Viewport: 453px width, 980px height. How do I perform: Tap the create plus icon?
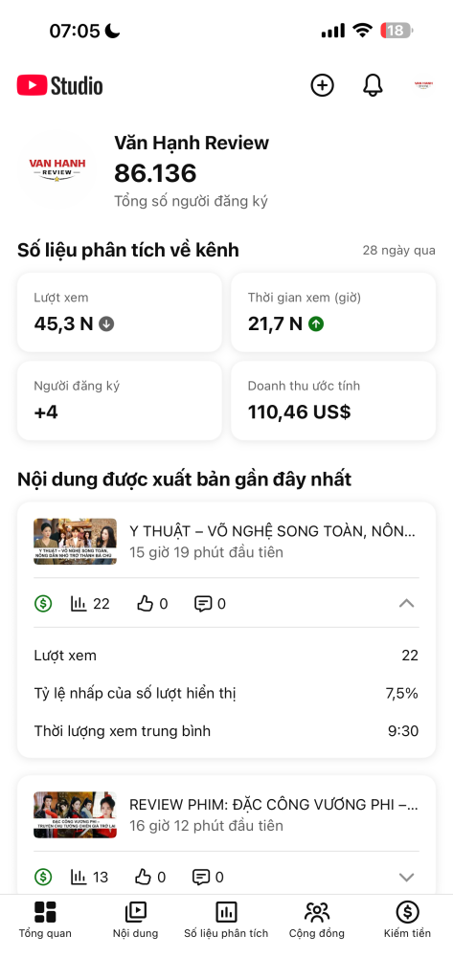pos(322,85)
